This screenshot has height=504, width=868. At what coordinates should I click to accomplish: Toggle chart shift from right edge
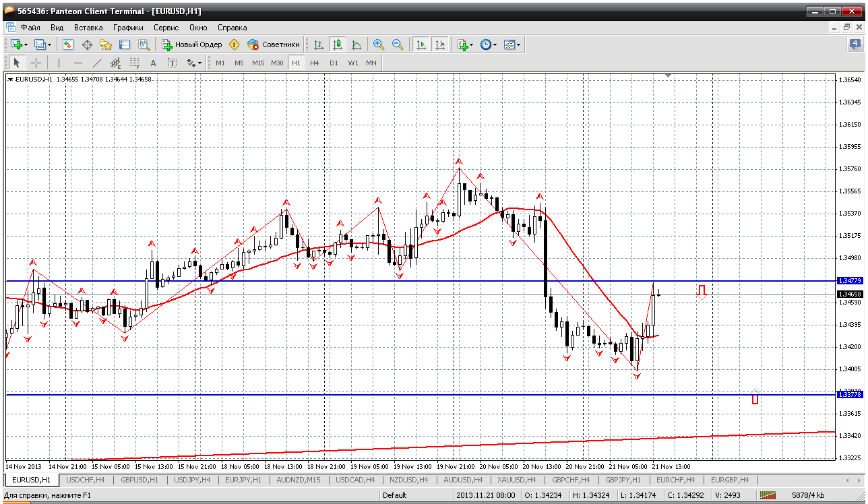(x=440, y=44)
